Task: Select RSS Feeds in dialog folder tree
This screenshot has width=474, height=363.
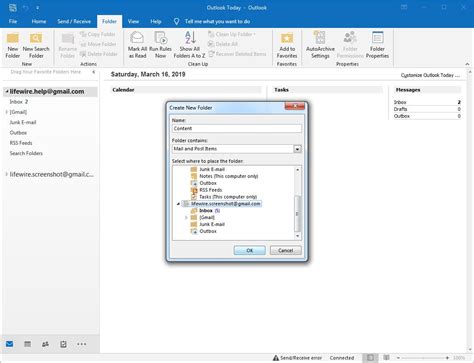Action: tap(211, 190)
